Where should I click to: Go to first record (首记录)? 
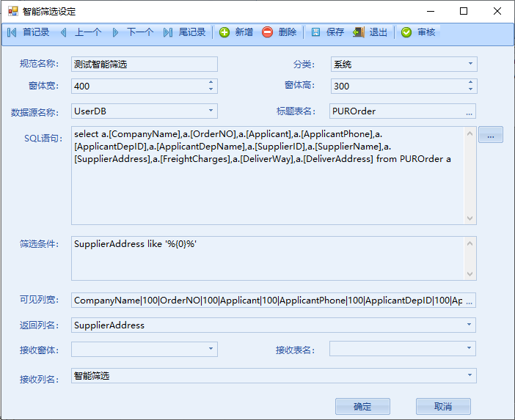point(28,32)
